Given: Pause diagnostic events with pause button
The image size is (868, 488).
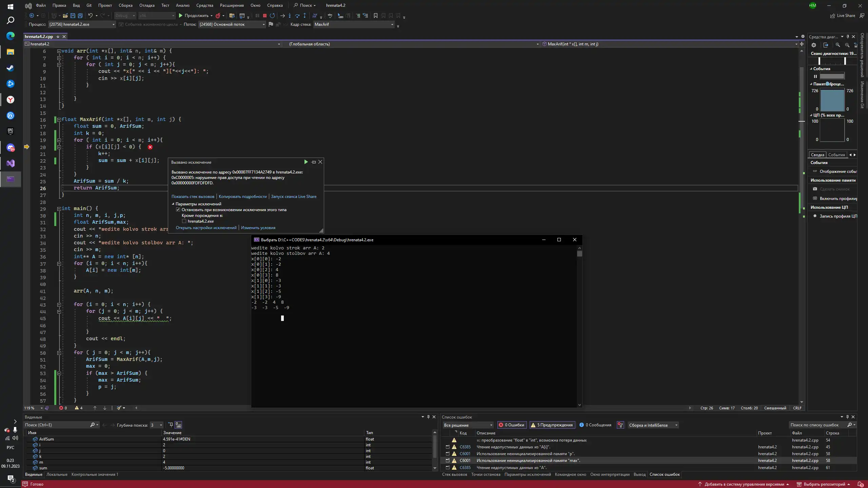Looking at the screenshot, I should [815, 76].
